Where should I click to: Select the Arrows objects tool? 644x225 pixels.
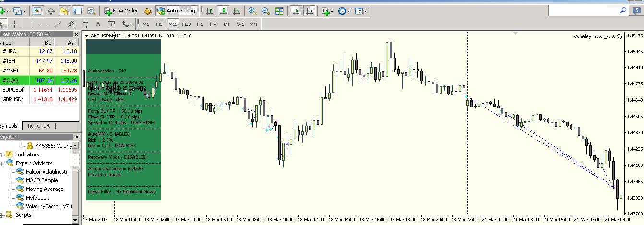125,24
